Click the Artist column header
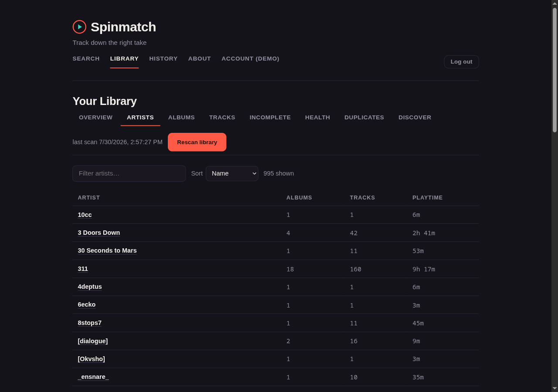This screenshot has height=392, width=558. [x=89, y=198]
